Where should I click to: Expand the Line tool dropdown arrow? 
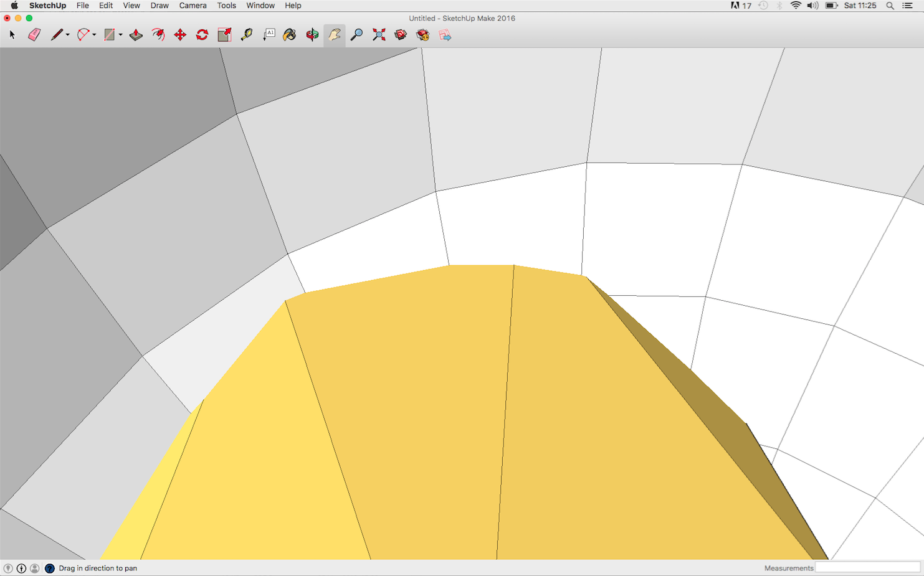pyautogui.click(x=67, y=35)
